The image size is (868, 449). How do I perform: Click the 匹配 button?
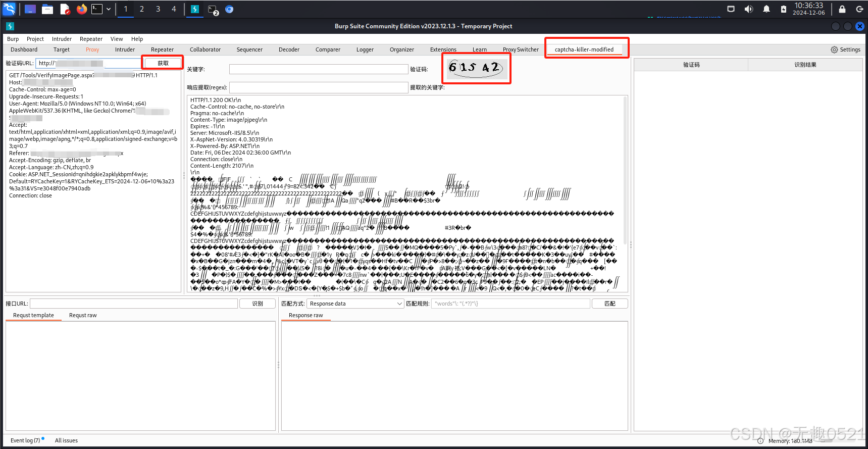coord(610,304)
